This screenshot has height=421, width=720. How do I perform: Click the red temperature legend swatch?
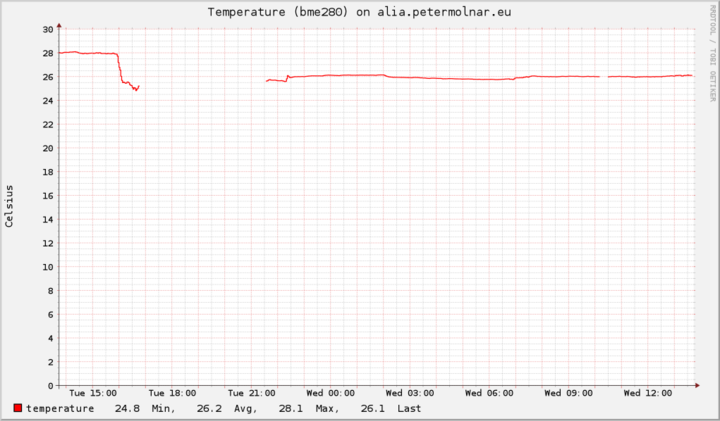[x=19, y=408]
